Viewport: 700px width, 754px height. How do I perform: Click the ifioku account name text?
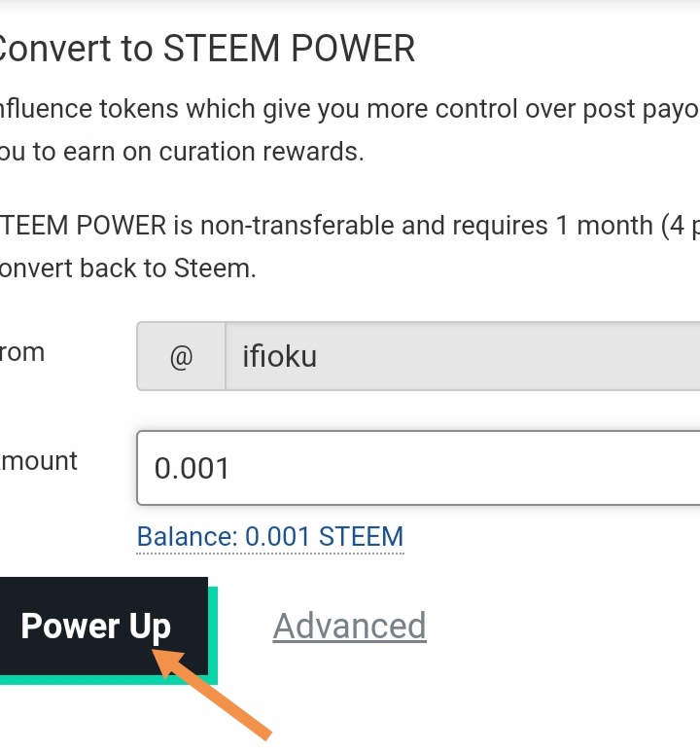pos(279,356)
